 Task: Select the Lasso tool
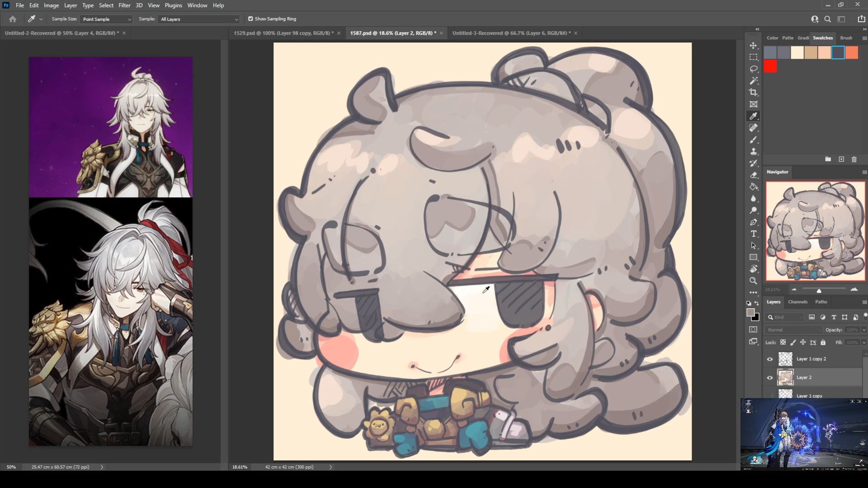point(753,69)
